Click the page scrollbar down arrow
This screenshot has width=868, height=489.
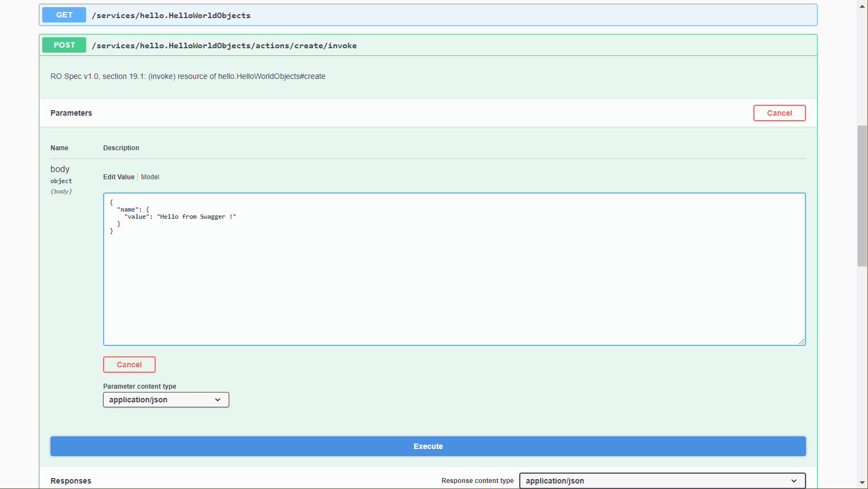tap(862, 483)
